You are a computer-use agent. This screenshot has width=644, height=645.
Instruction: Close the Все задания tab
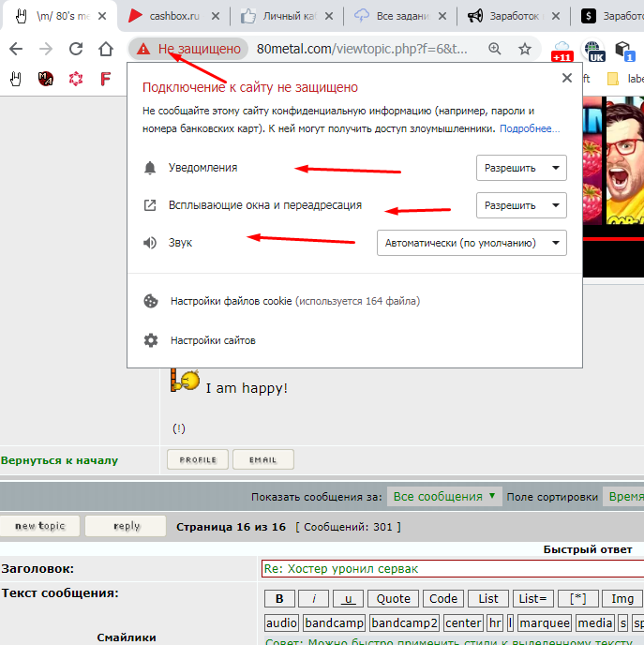click(x=442, y=16)
